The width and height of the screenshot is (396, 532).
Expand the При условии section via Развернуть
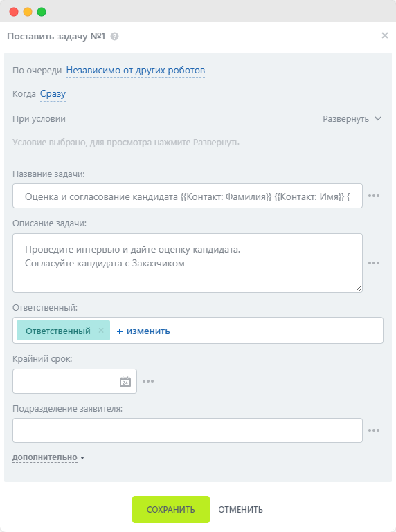pos(352,119)
